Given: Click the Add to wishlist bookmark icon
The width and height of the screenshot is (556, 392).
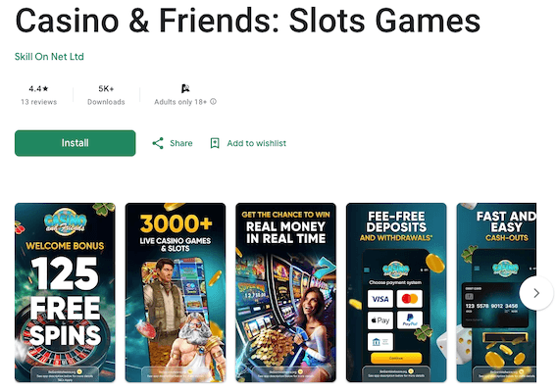Looking at the screenshot, I should pos(215,143).
